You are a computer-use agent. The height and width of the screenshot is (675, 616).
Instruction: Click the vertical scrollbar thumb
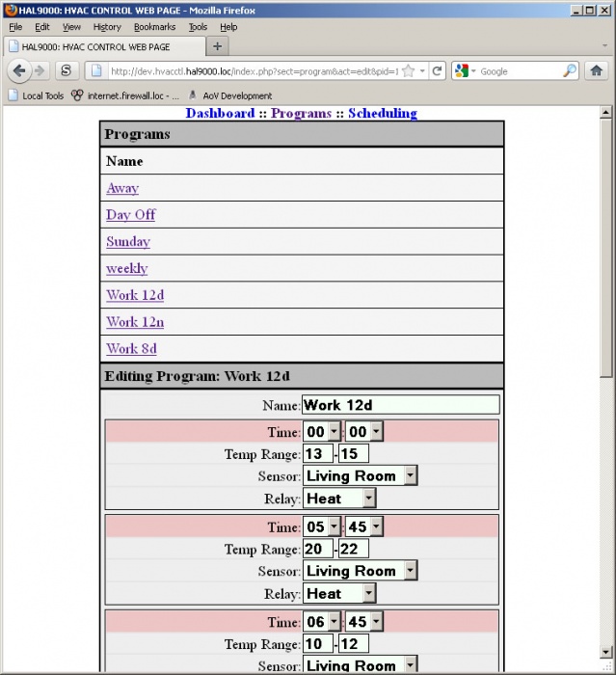605,249
